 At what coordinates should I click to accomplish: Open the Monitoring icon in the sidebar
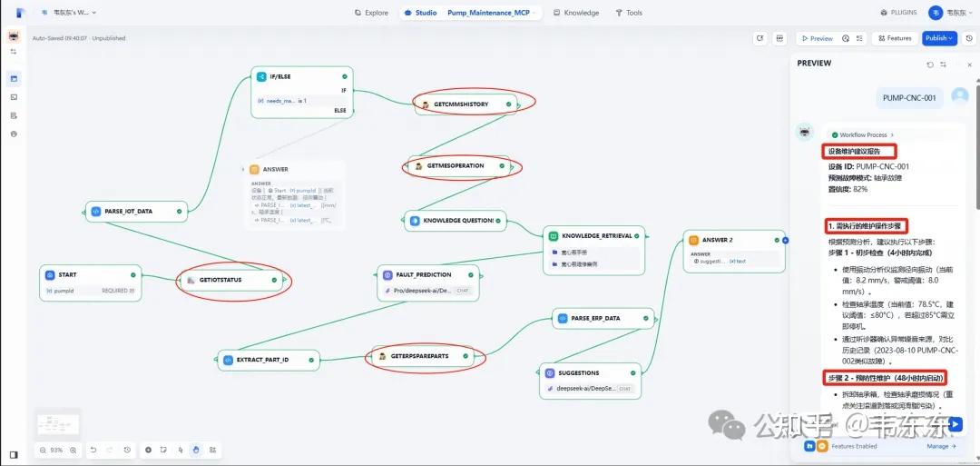click(14, 134)
